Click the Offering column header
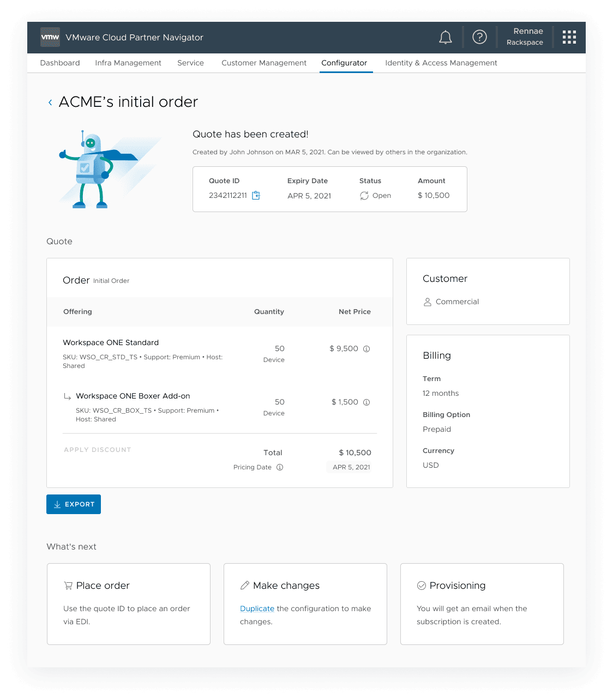This screenshot has height=700, width=613. click(x=77, y=312)
